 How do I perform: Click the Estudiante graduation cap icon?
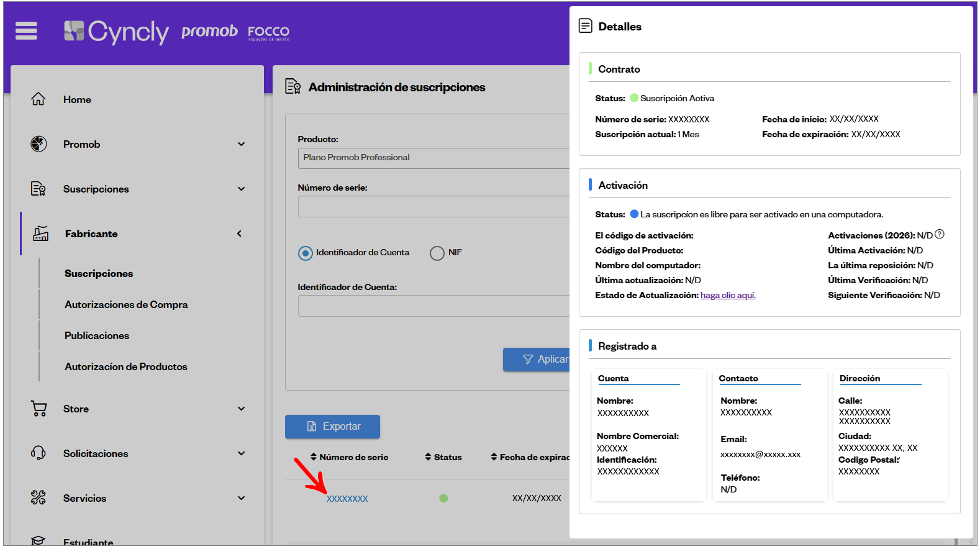(x=39, y=541)
